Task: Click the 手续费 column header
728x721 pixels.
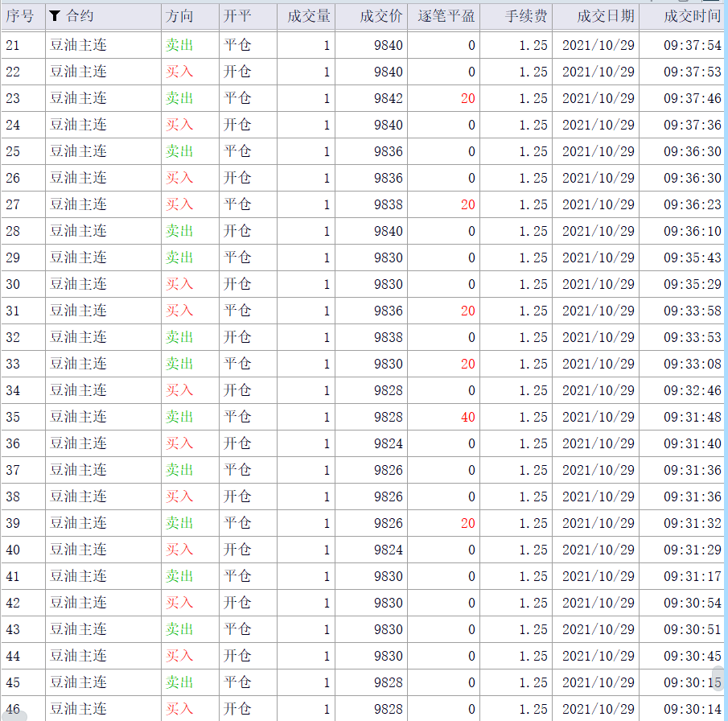Action: click(526, 16)
